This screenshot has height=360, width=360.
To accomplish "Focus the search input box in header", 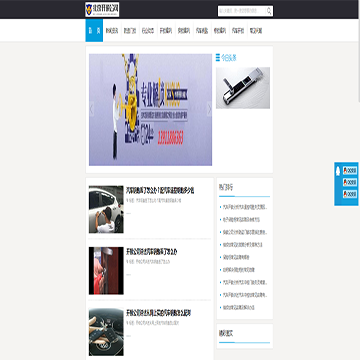I will tap(242, 11).
